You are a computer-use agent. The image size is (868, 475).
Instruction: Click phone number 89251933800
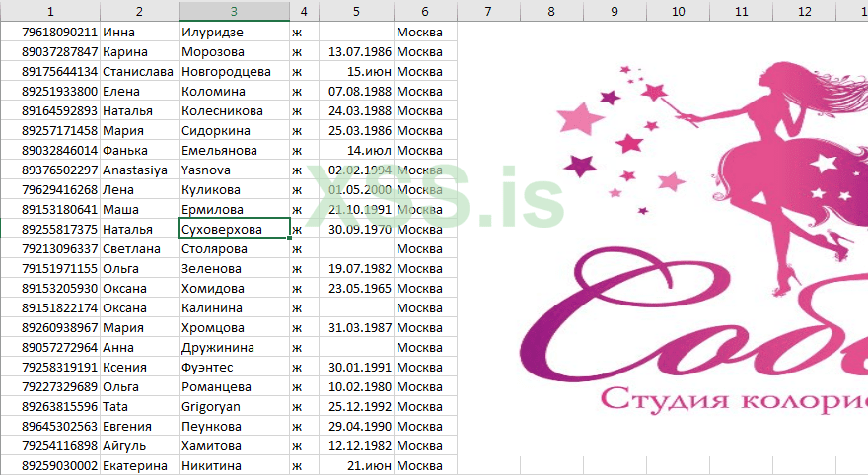[x=50, y=92]
